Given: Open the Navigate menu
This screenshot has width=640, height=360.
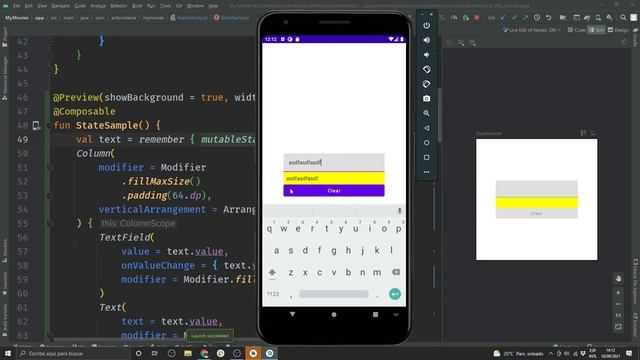Looking at the screenshot, I should click(x=60, y=6).
